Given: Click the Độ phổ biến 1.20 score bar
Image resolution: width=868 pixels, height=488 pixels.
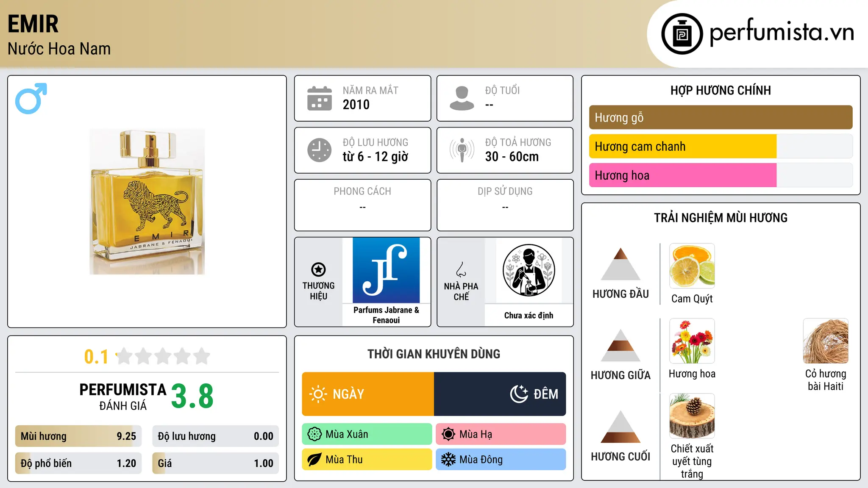Looking at the screenshot, I should coord(78,463).
